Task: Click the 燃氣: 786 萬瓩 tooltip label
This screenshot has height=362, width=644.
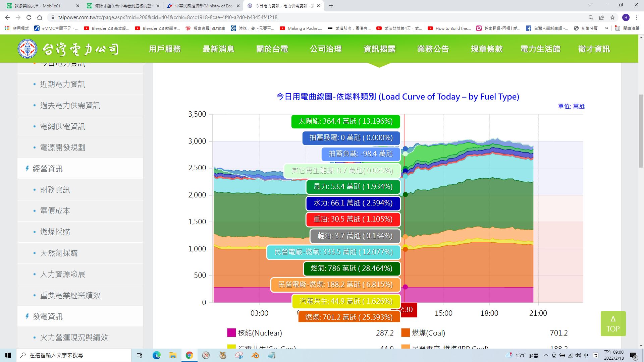Action: coord(351,268)
